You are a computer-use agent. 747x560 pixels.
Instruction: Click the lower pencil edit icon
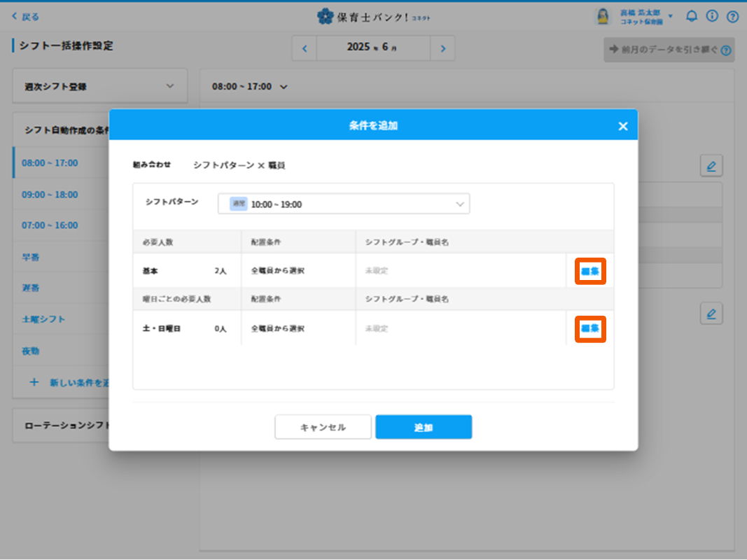[711, 314]
